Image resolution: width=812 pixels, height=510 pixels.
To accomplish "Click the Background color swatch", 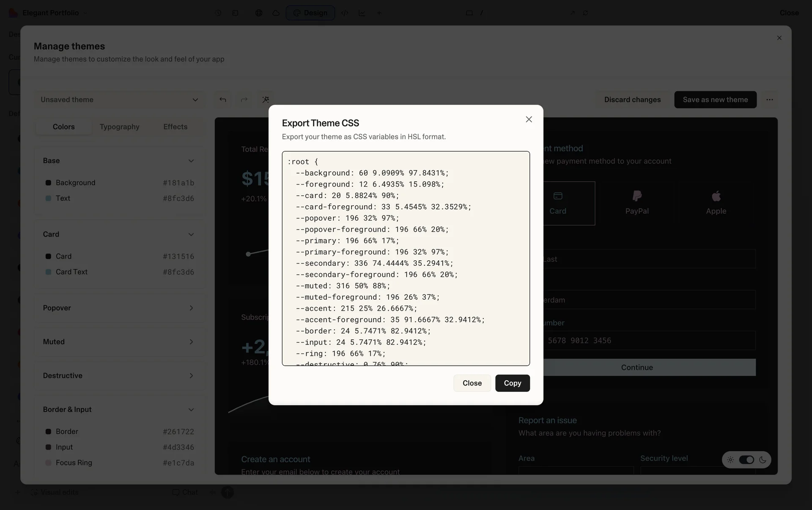I will coord(48,183).
